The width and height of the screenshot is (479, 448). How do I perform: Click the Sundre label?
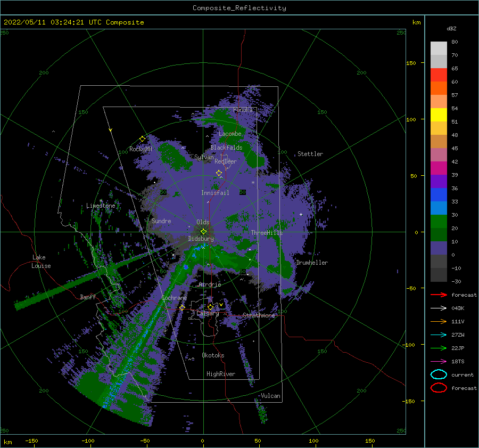[161, 221]
